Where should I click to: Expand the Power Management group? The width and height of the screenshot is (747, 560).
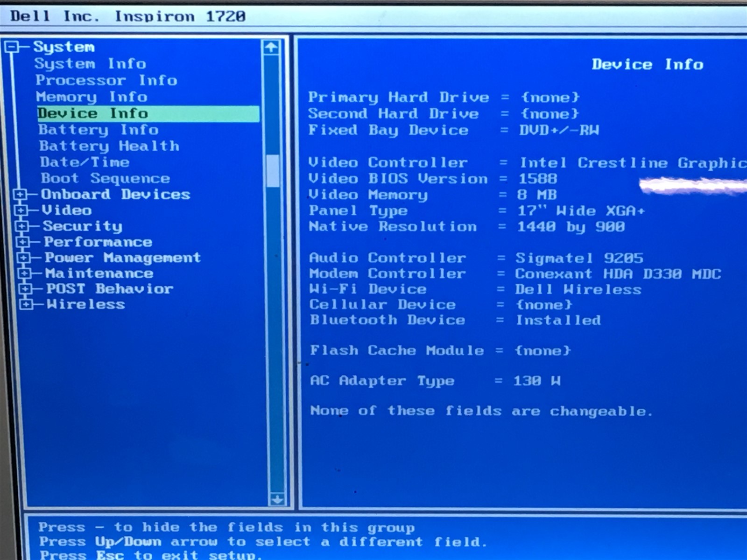[24, 258]
